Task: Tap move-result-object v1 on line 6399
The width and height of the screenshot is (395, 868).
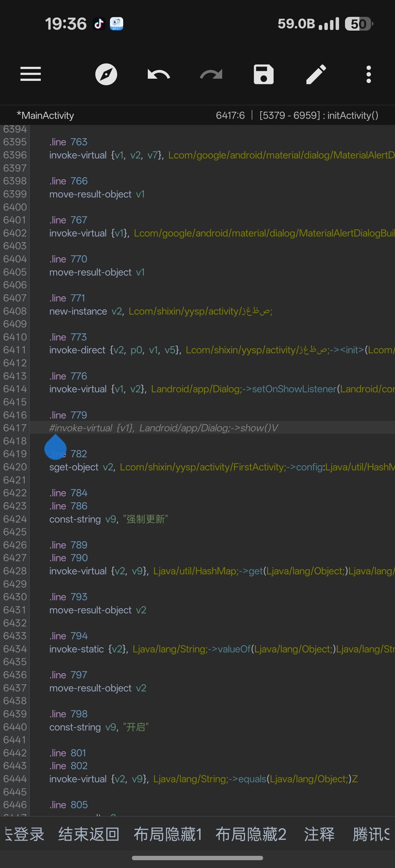Action: pyautogui.click(x=97, y=194)
